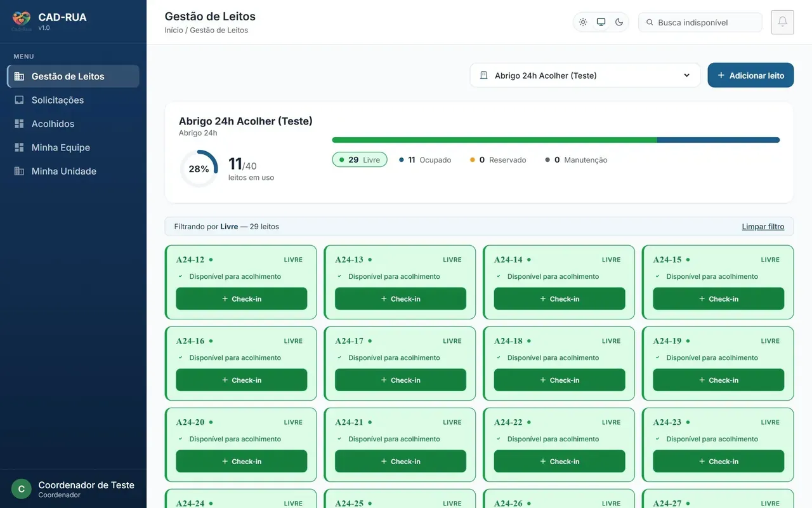Click the building icon in shelter dropdown
The image size is (812, 508).
(x=483, y=76)
